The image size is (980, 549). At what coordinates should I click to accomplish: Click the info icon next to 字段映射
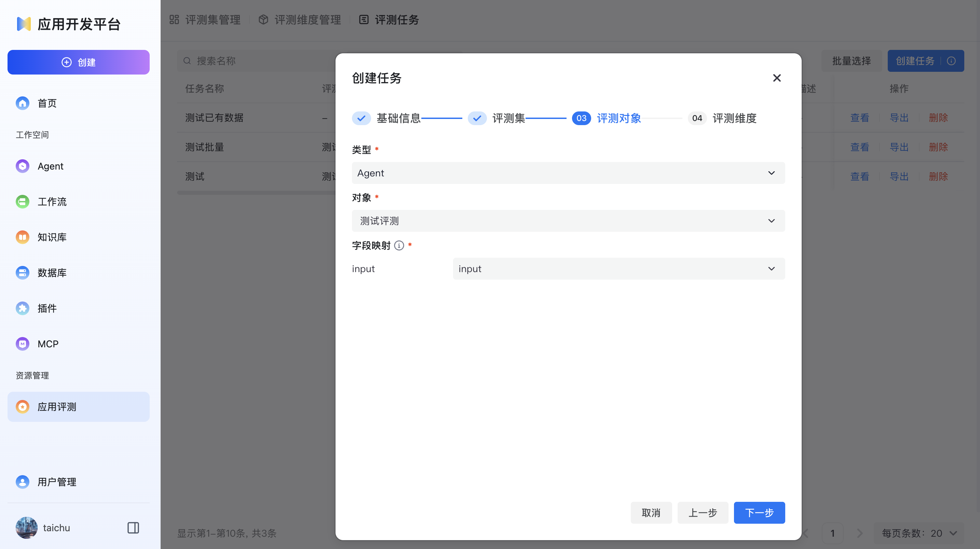pyautogui.click(x=398, y=245)
